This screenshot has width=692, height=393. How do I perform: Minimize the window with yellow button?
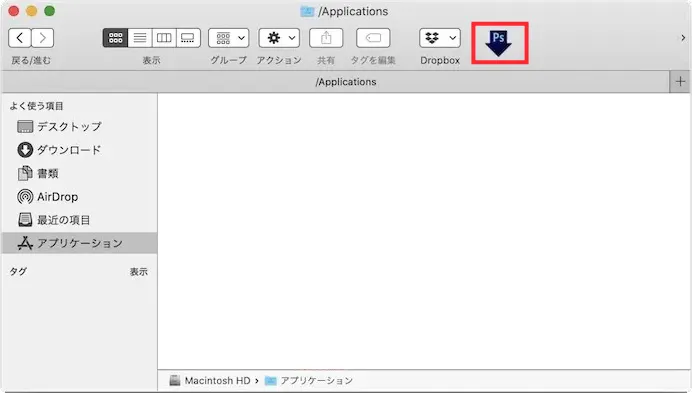pos(32,11)
